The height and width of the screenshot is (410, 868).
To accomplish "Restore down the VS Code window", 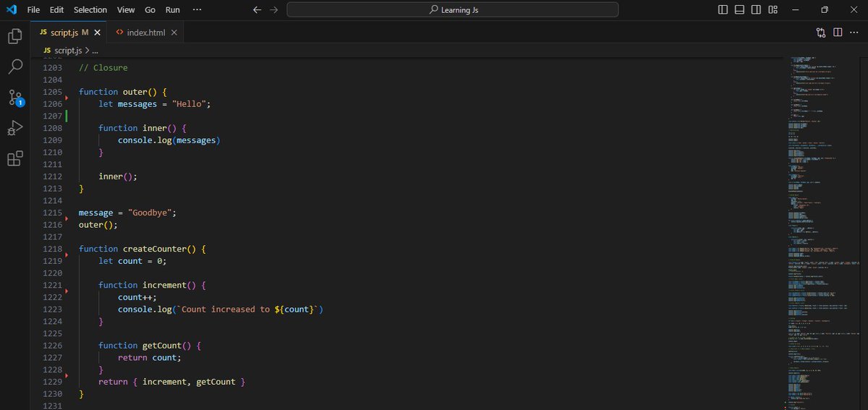I will [825, 10].
